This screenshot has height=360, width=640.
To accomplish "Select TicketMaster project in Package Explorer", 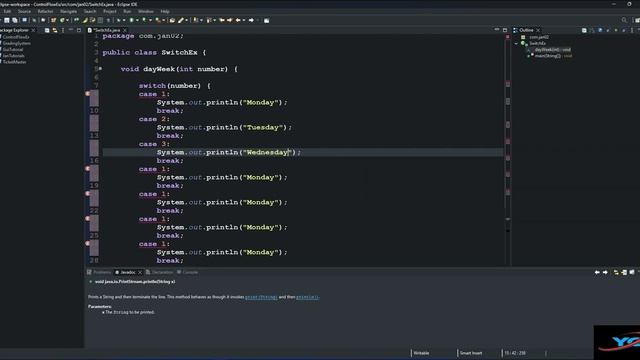I will click(14, 62).
